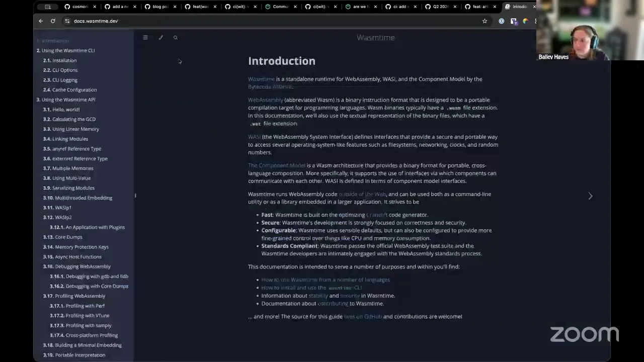Toggle the sidebar with the hamburger icon
644x362 pixels.
pyautogui.click(x=145, y=37)
